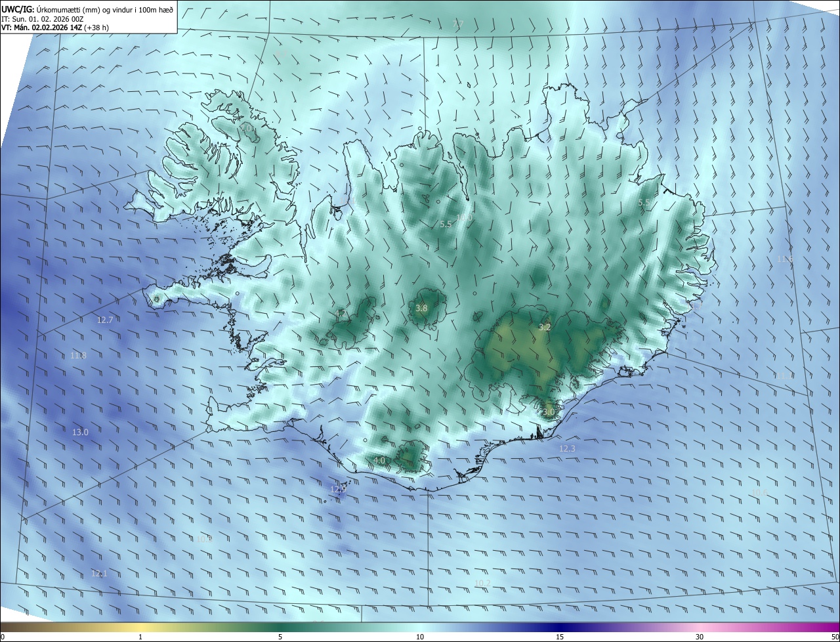Viewport: 840px width, 642px height.
Task: Click the valid time 'VT: Mán. 02.02.2026 14Z (+38 h)'
Action: coord(54,28)
